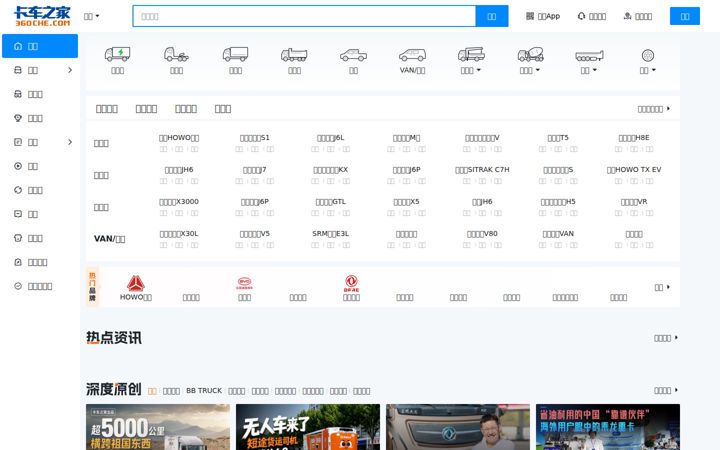Choose the concrete mixer truck icon

point(530,54)
